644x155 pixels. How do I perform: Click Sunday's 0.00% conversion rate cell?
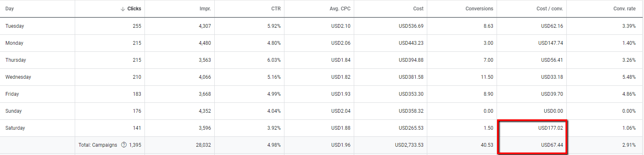click(x=629, y=111)
